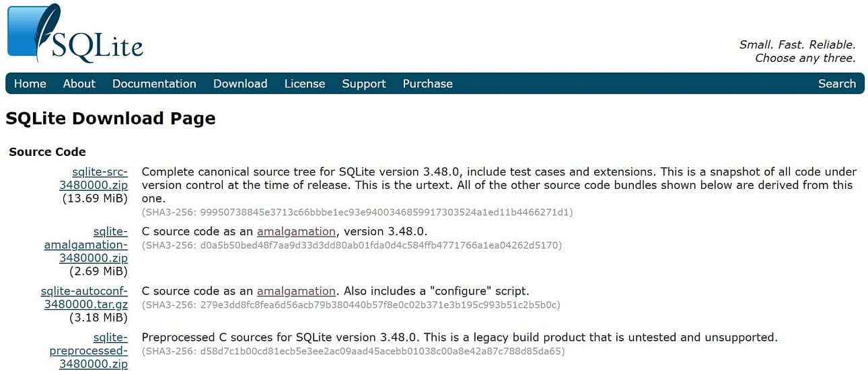
Task: Click the SQLite feather logo
Action: 75,32
